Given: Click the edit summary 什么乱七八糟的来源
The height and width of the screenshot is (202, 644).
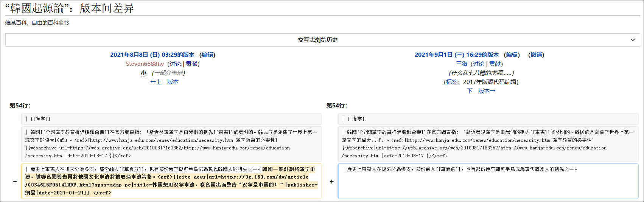Looking at the screenshot, I should coord(481,73).
